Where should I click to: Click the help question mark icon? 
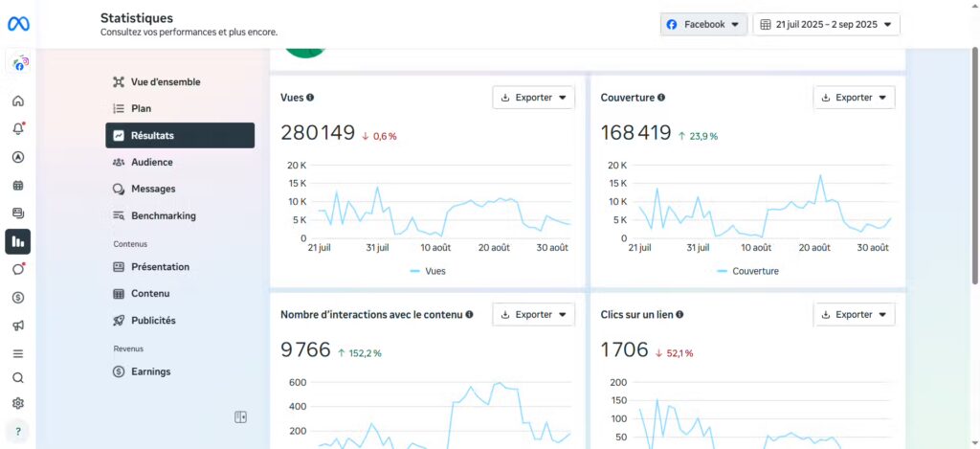(18, 431)
